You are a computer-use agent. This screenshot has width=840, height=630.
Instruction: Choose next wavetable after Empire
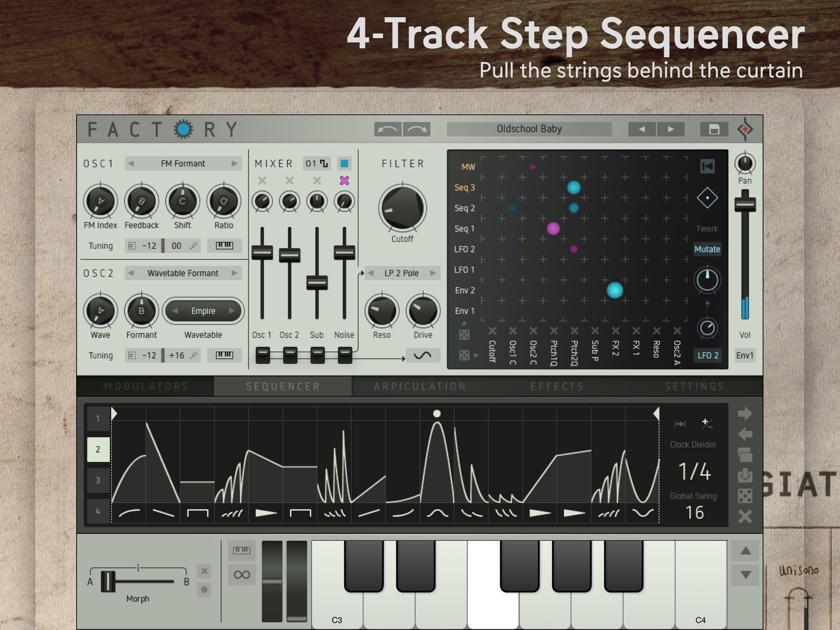(232, 311)
